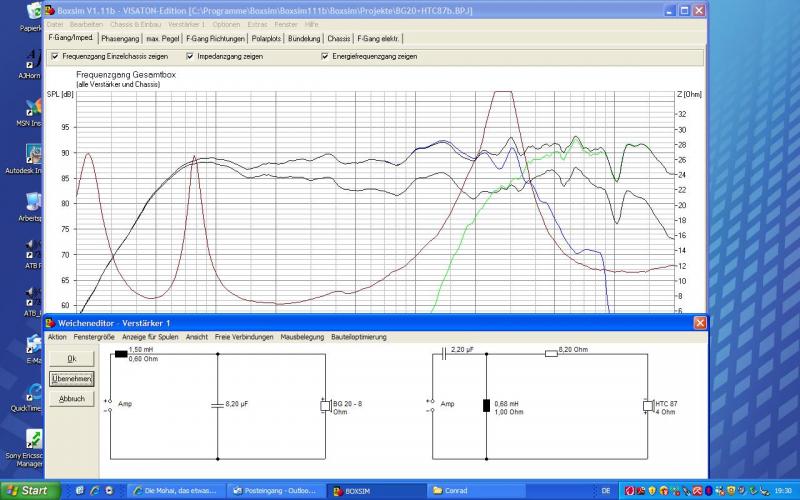Open the Bauteiloptimierung menu
Image resolution: width=800 pixels, height=500 pixels.
[359, 337]
